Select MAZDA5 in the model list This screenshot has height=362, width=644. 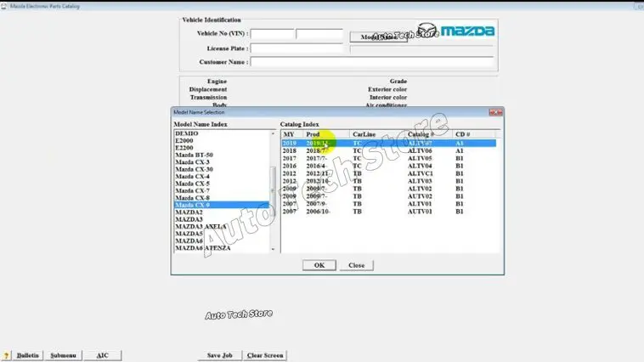[189, 234]
